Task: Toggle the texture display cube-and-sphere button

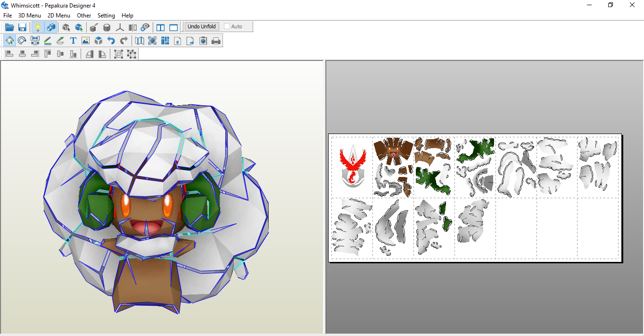Action: (x=51, y=27)
